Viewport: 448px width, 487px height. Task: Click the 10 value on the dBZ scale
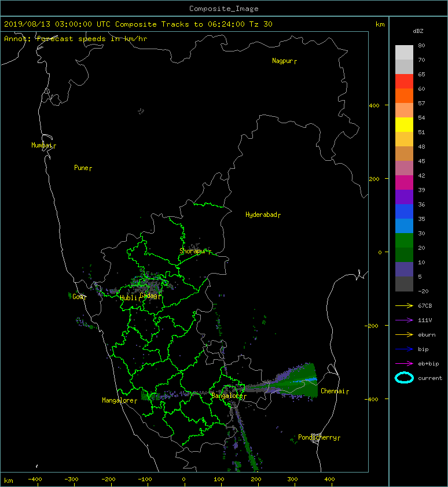click(421, 263)
